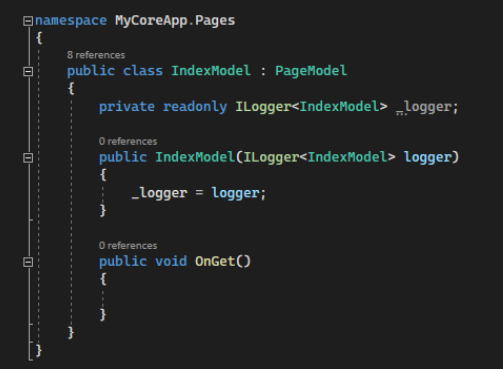The image size is (503, 369).
Task: Click the logger constructor parameter name
Action: click(428, 157)
